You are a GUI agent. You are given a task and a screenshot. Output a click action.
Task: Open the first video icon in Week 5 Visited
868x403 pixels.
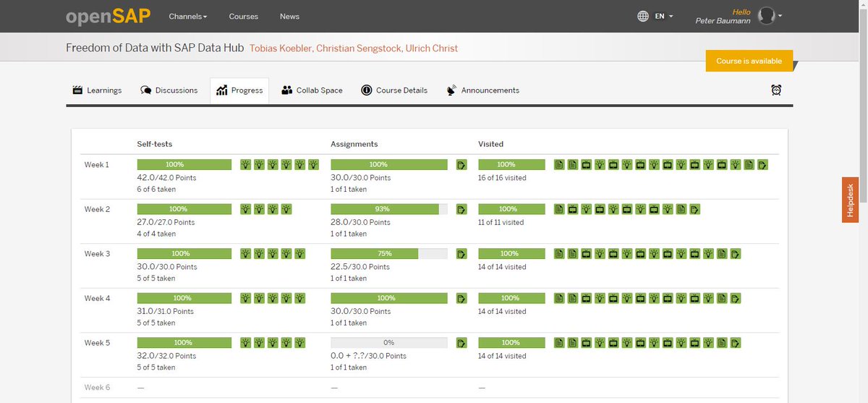point(587,343)
